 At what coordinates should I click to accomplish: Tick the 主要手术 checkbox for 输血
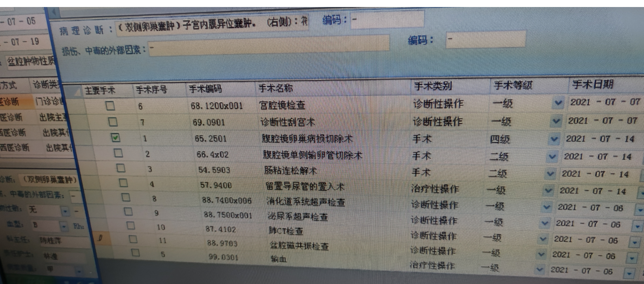135,252
